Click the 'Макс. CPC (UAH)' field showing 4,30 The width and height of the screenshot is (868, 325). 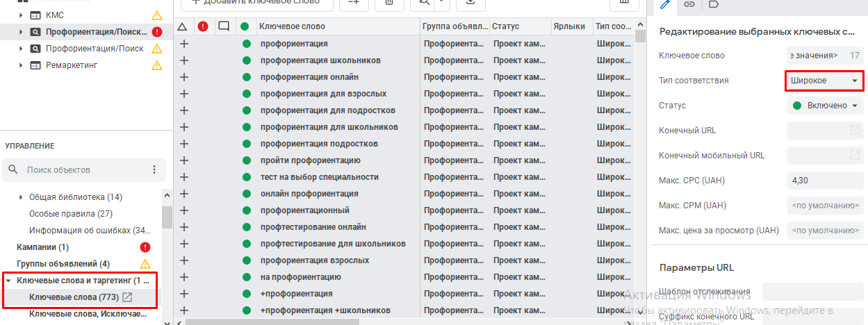pos(826,181)
